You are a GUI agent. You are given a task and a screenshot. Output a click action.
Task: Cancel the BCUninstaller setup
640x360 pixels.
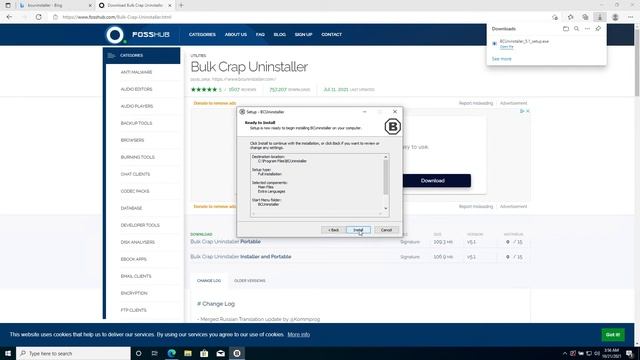(x=386, y=230)
